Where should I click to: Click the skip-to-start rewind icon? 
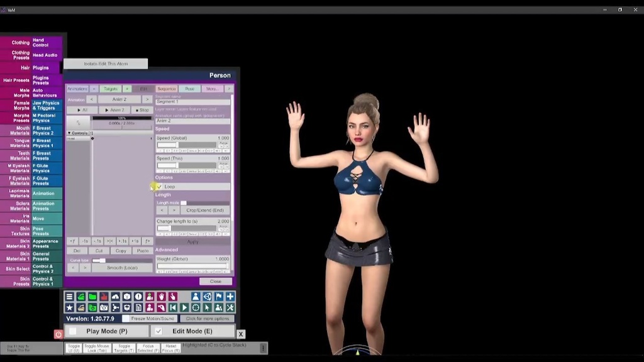point(173,307)
